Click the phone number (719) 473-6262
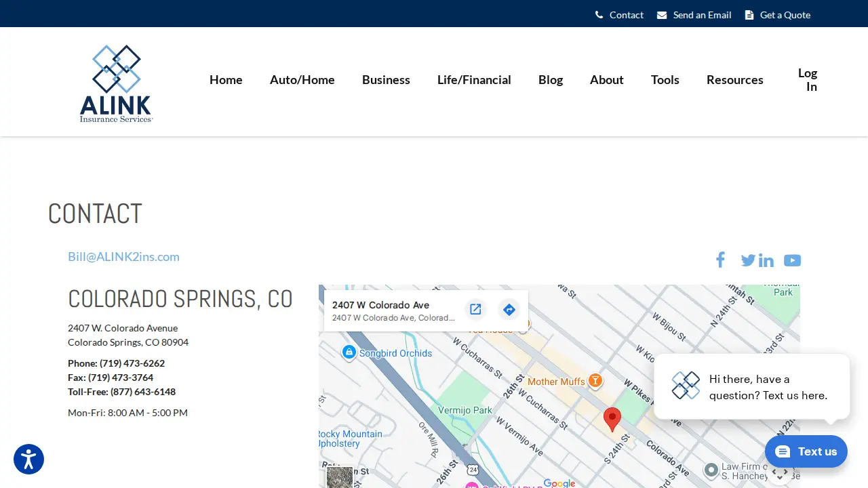Image resolution: width=868 pixels, height=488 pixels. [132, 363]
